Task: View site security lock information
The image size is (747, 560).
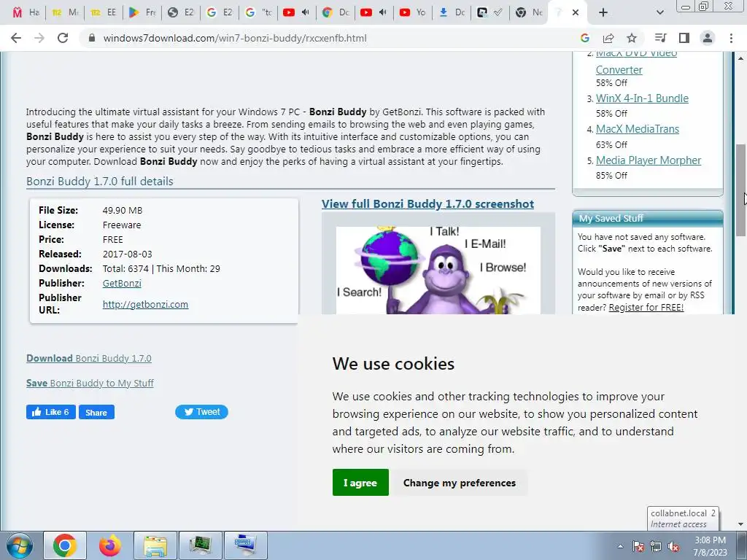Action: (x=92, y=38)
